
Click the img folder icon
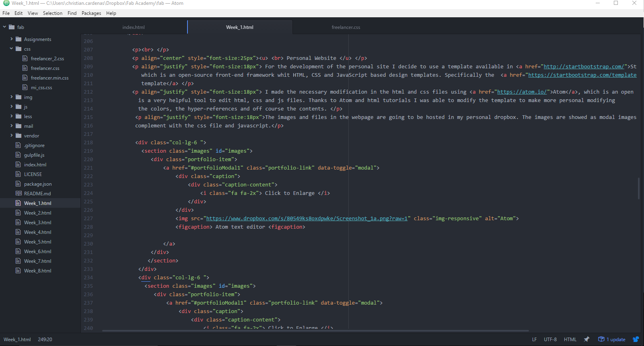coord(19,97)
